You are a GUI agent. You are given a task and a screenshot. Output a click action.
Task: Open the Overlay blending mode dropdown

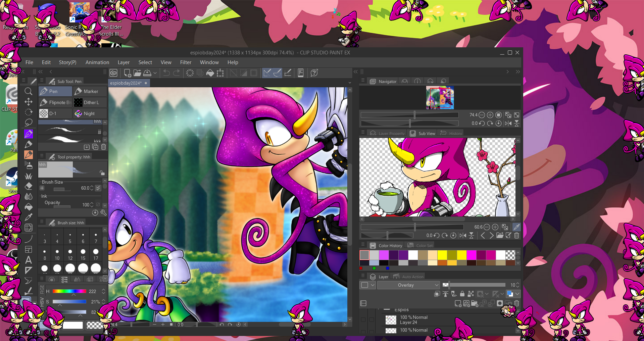(408, 285)
